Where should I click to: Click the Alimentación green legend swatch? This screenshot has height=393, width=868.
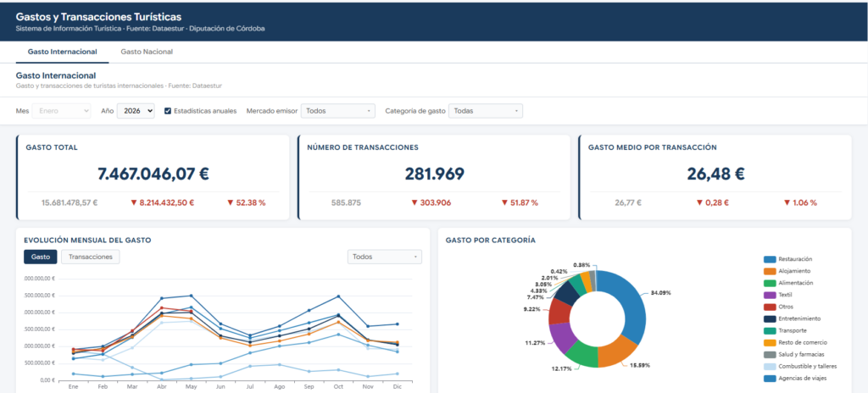(x=769, y=283)
